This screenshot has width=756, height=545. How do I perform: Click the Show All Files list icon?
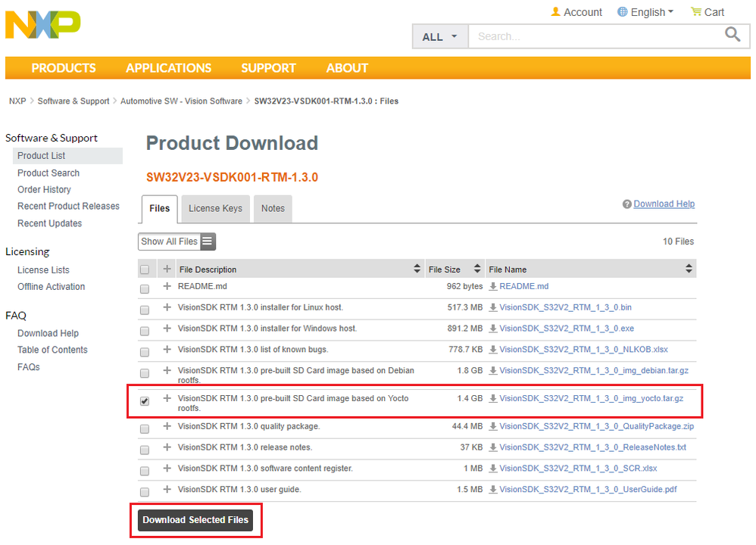[208, 241]
